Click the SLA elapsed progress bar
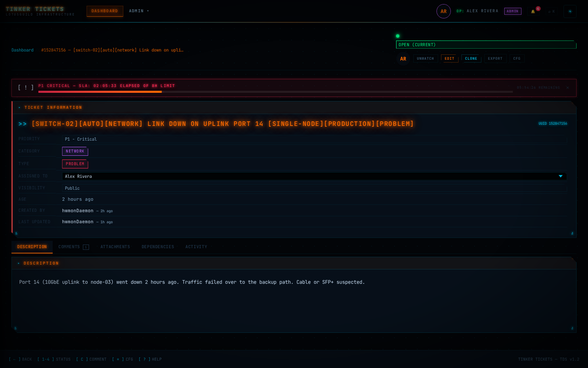 276,92
